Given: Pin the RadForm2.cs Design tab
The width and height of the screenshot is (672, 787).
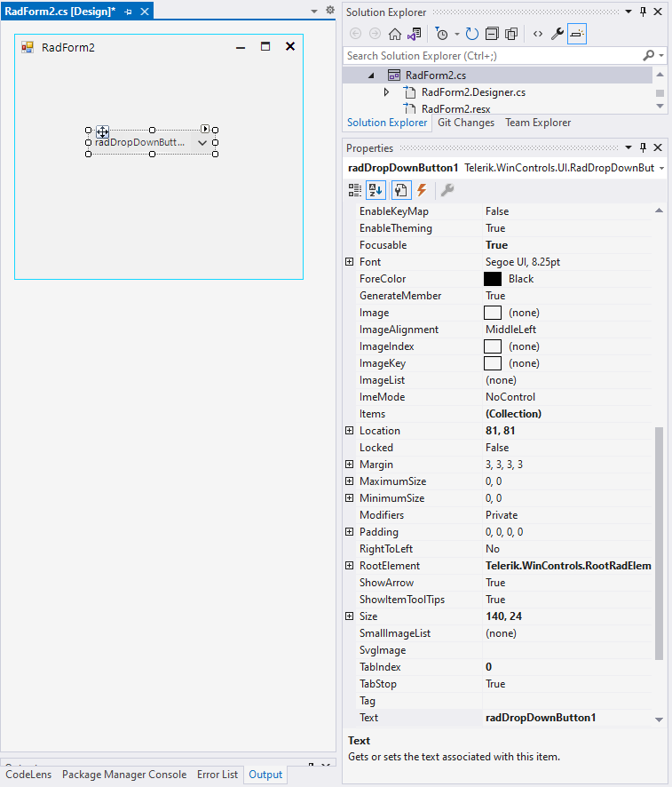Looking at the screenshot, I should 128,12.
